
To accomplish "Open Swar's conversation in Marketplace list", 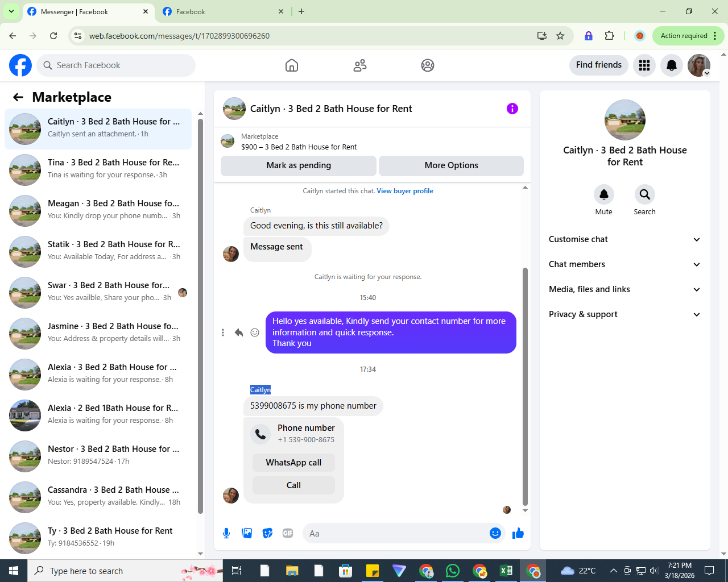I will (x=98, y=293).
